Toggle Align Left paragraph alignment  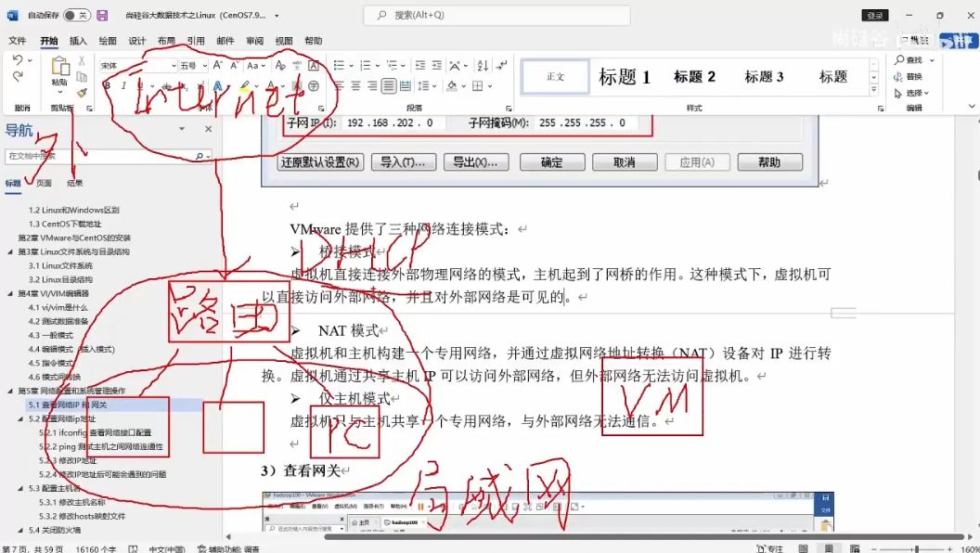(339, 85)
